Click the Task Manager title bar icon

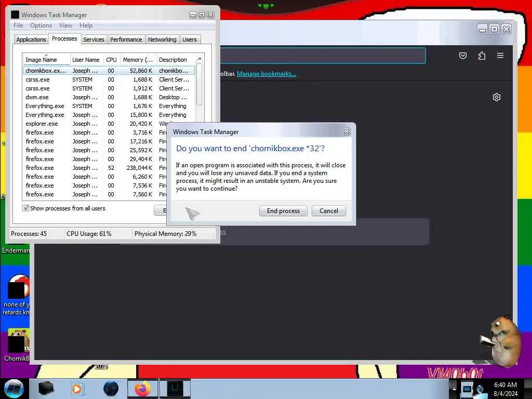(x=15, y=15)
